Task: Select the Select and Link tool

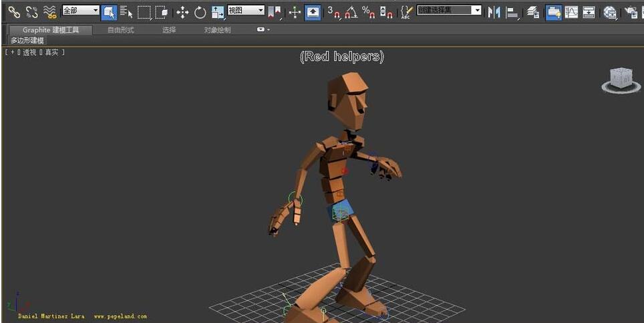Action: pyautogui.click(x=14, y=11)
